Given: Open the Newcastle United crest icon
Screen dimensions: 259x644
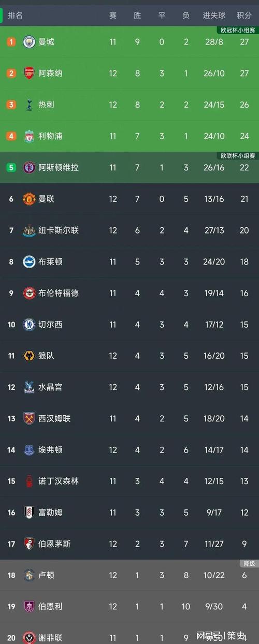Looking at the screenshot, I should tap(29, 230).
